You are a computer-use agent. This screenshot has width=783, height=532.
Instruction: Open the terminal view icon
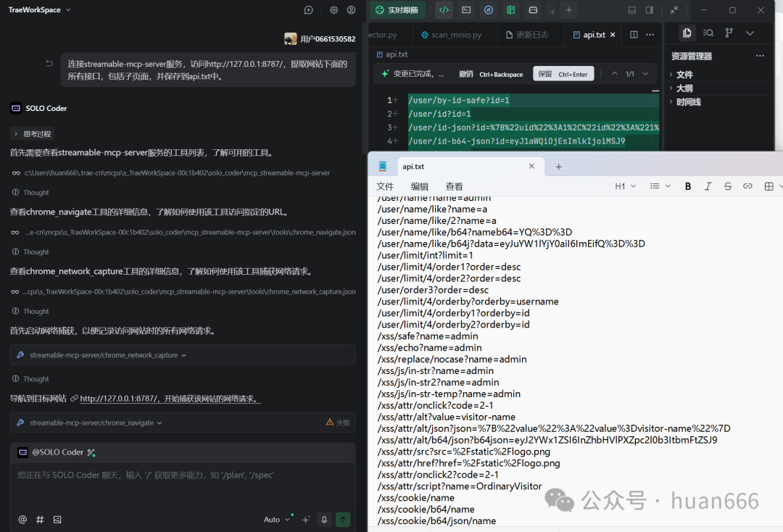[x=466, y=10]
